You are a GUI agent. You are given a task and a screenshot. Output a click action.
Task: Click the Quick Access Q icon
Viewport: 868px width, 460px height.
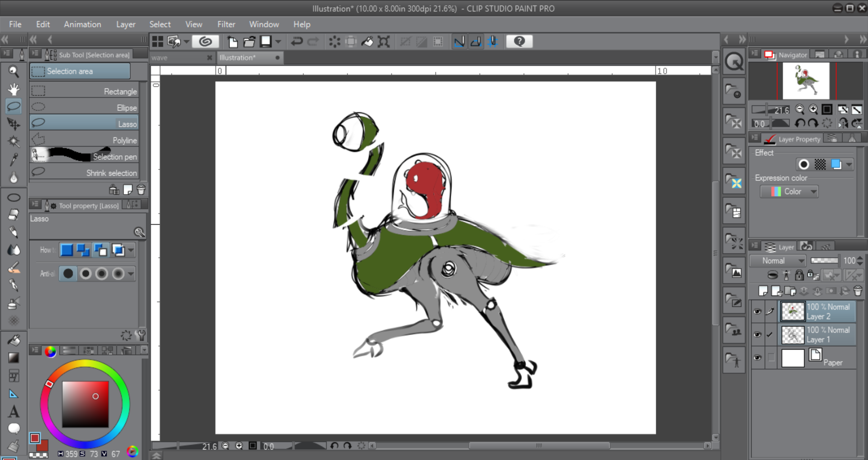pyautogui.click(x=734, y=62)
